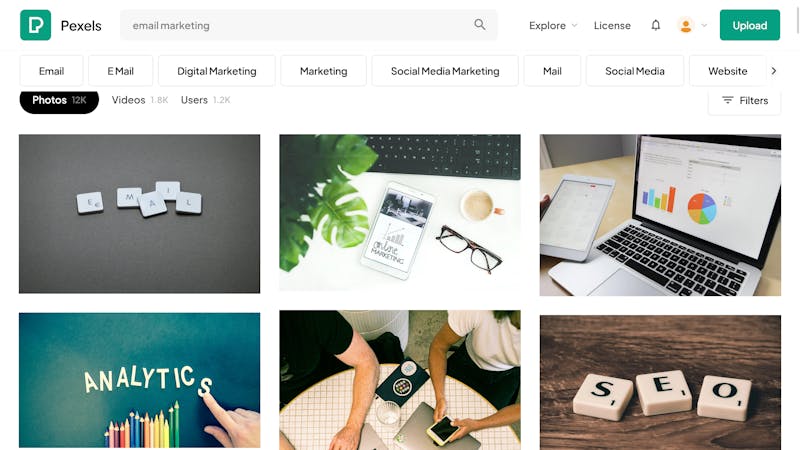Expand the Explore dropdown menu
The height and width of the screenshot is (450, 800).
(x=553, y=26)
